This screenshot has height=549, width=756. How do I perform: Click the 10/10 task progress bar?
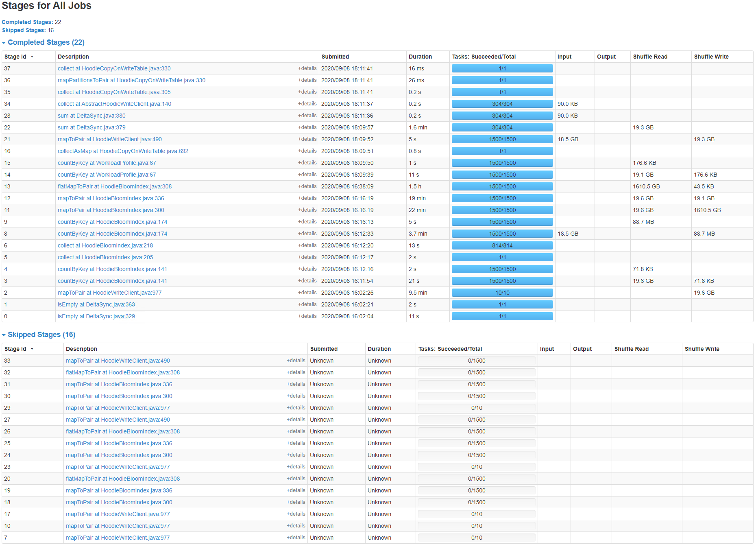pyautogui.click(x=502, y=293)
